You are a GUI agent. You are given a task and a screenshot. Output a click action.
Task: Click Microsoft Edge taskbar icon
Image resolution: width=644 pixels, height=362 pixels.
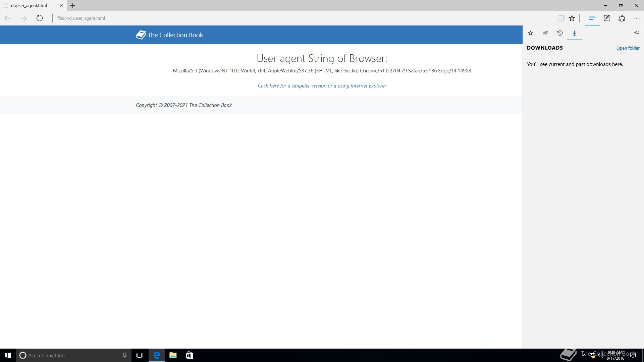(157, 355)
